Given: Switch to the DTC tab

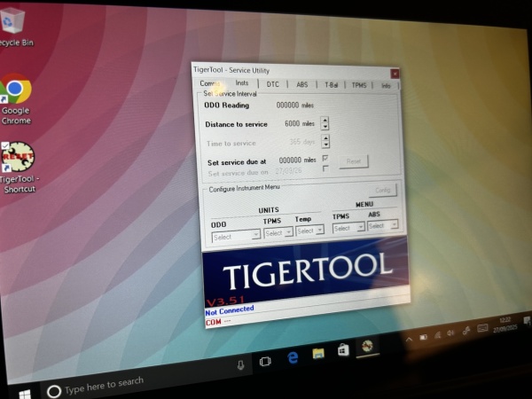Looking at the screenshot, I should click(x=273, y=84).
